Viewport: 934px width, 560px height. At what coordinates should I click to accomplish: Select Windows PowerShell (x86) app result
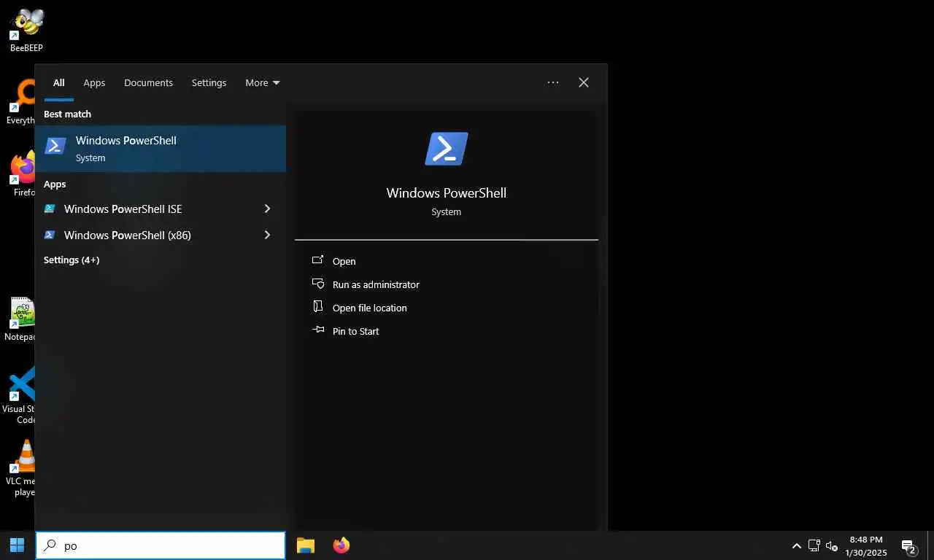tap(161, 235)
